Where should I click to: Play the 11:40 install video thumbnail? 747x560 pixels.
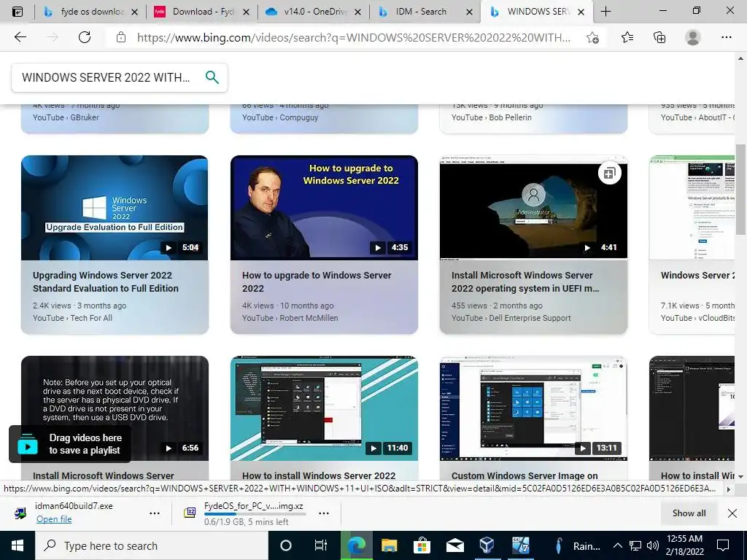324,408
